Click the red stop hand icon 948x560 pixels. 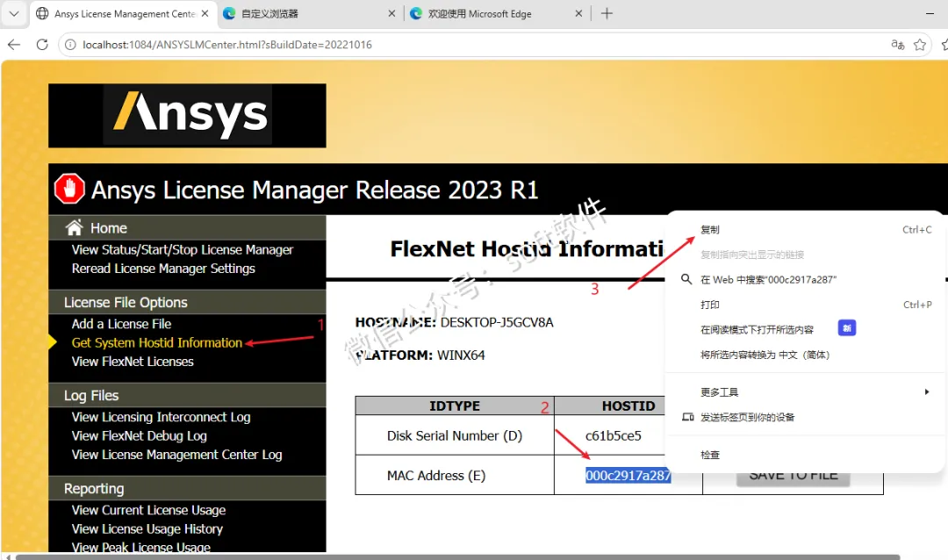point(69,189)
